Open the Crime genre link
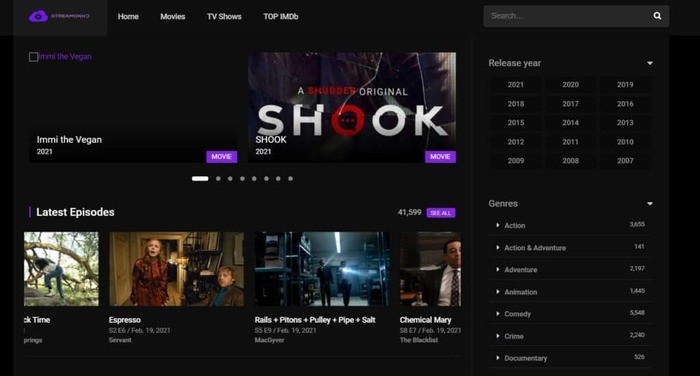This screenshot has height=376, width=700. pos(514,336)
